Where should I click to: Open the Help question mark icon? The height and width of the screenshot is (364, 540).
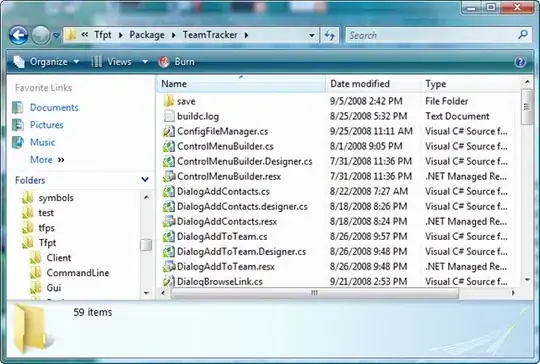pyautogui.click(x=520, y=62)
